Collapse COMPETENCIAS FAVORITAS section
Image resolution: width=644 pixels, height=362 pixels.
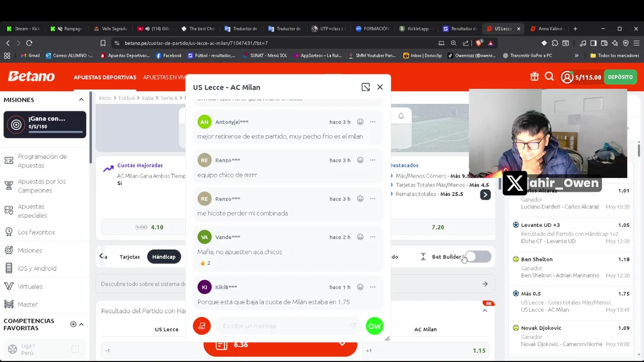click(x=82, y=324)
